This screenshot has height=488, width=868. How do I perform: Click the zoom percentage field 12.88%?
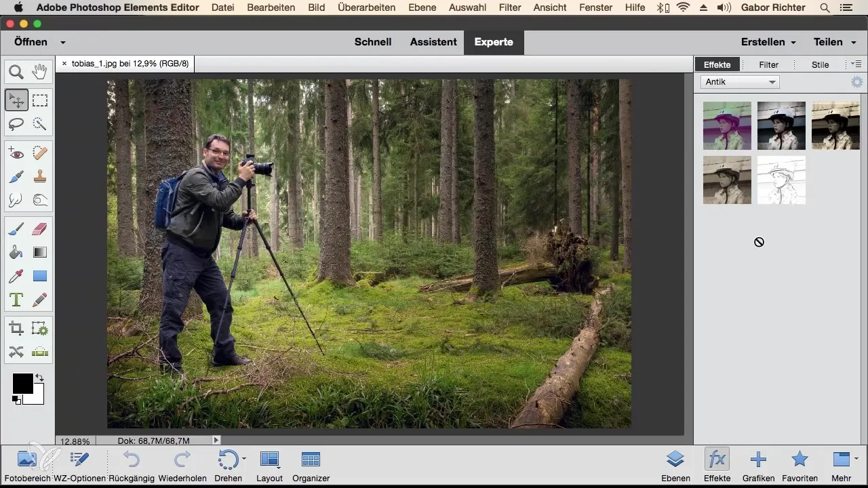75,441
